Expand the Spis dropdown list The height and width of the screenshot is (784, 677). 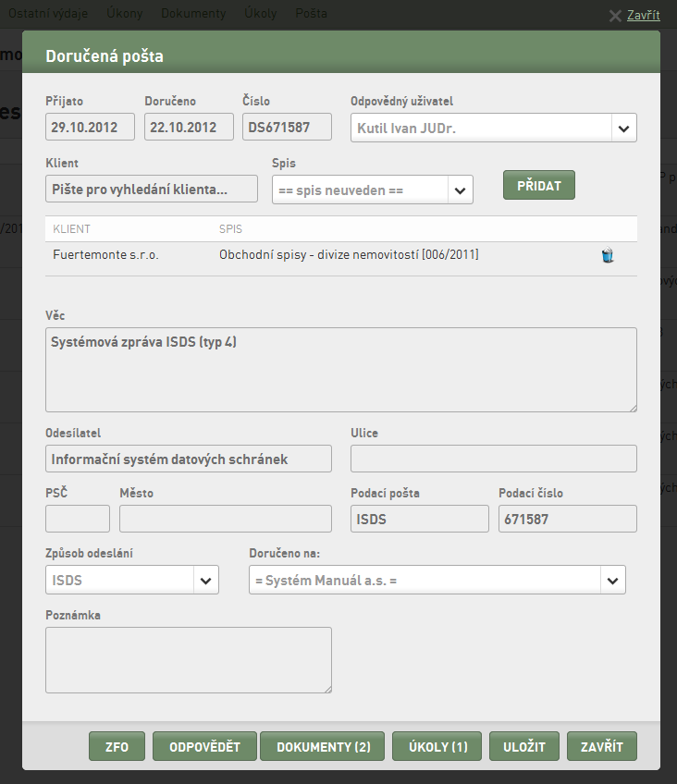coord(373,190)
